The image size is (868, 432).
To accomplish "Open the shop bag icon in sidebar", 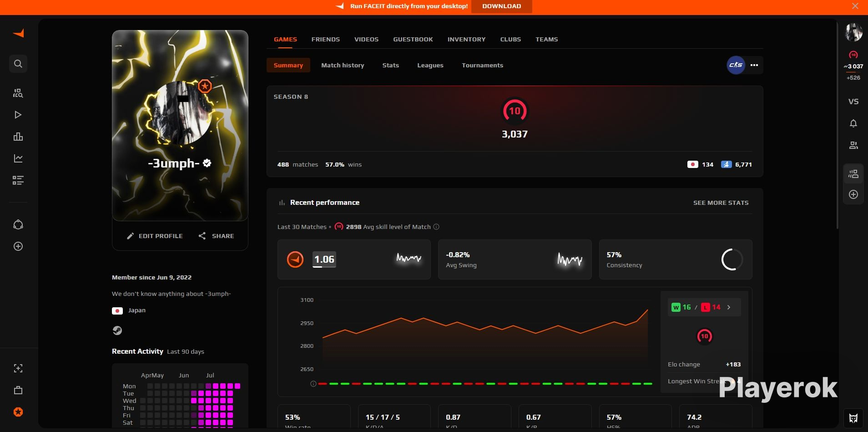I will 18,390.
